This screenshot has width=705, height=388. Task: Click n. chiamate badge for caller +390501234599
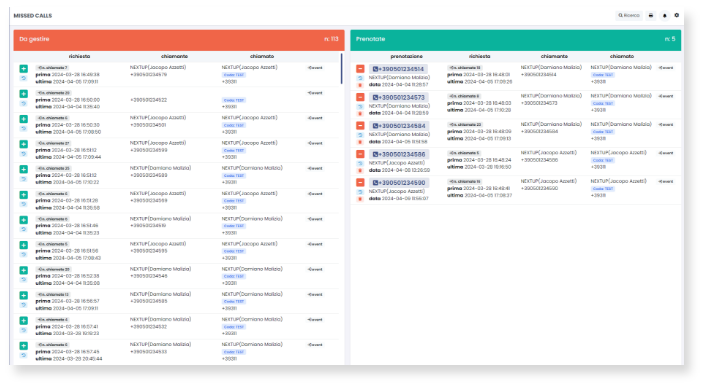(53, 143)
